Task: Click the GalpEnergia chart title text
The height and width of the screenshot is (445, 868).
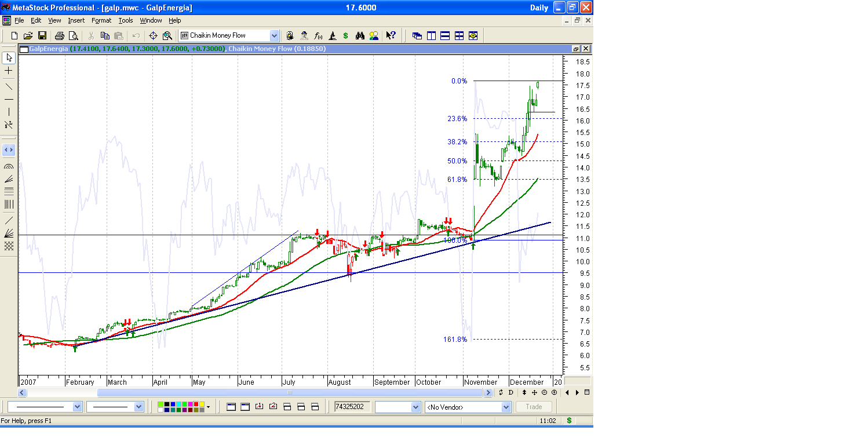Action: pyautogui.click(x=49, y=49)
